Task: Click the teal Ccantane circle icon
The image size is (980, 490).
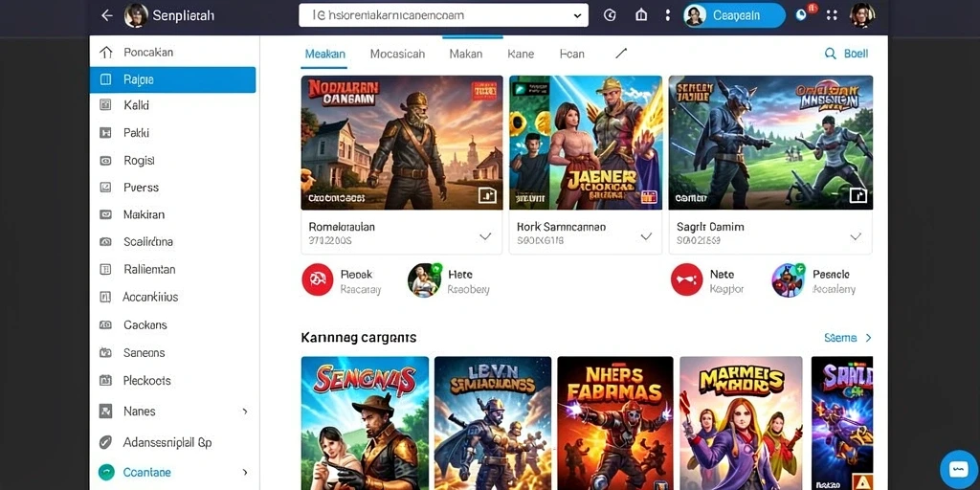Action: [106, 473]
